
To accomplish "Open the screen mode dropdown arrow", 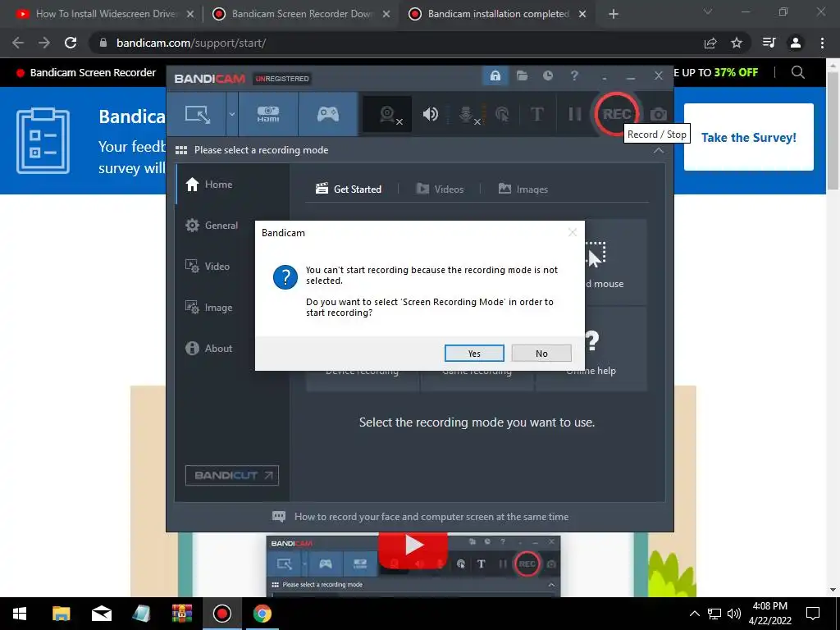I will (232, 114).
